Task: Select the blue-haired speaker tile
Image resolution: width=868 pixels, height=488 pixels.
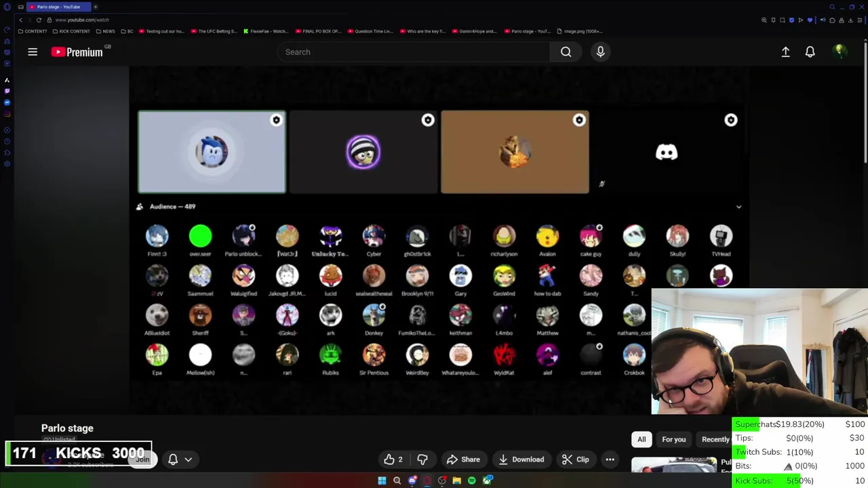Action: point(212,152)
